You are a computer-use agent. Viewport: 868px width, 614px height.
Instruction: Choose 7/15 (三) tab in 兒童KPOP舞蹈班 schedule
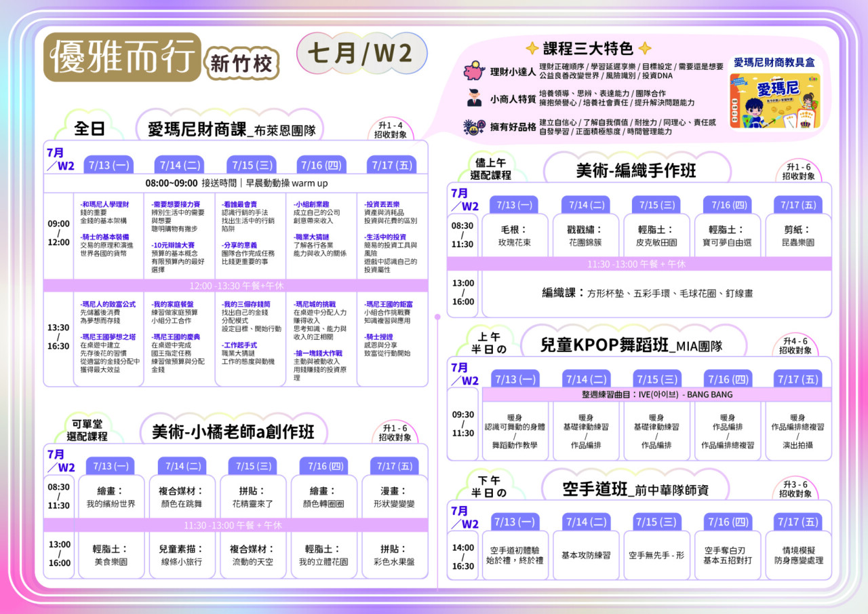coord(656,379)
